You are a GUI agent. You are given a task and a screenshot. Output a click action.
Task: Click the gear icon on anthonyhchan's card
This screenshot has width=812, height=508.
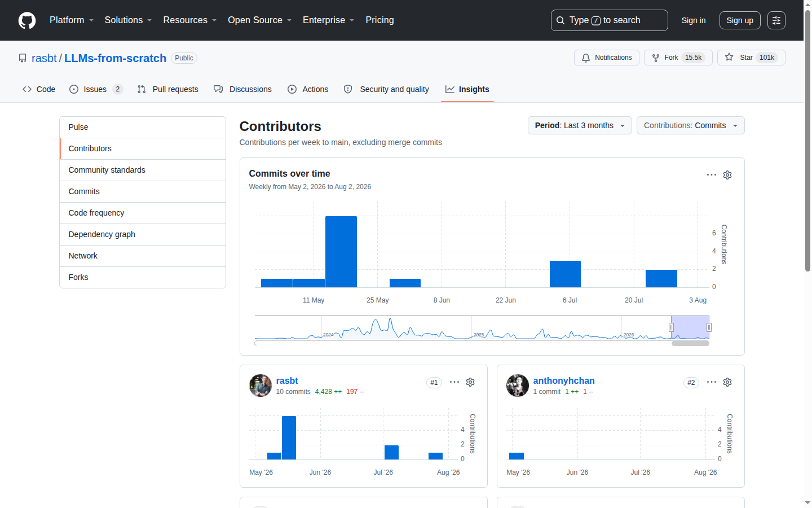point(727,382)
